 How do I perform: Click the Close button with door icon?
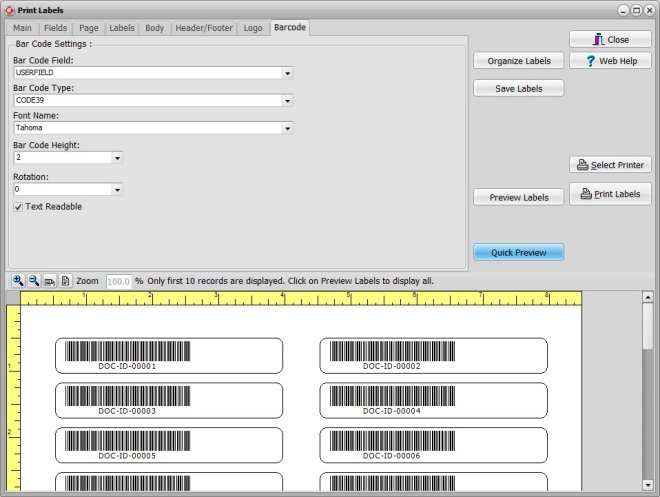click(610, 40)
